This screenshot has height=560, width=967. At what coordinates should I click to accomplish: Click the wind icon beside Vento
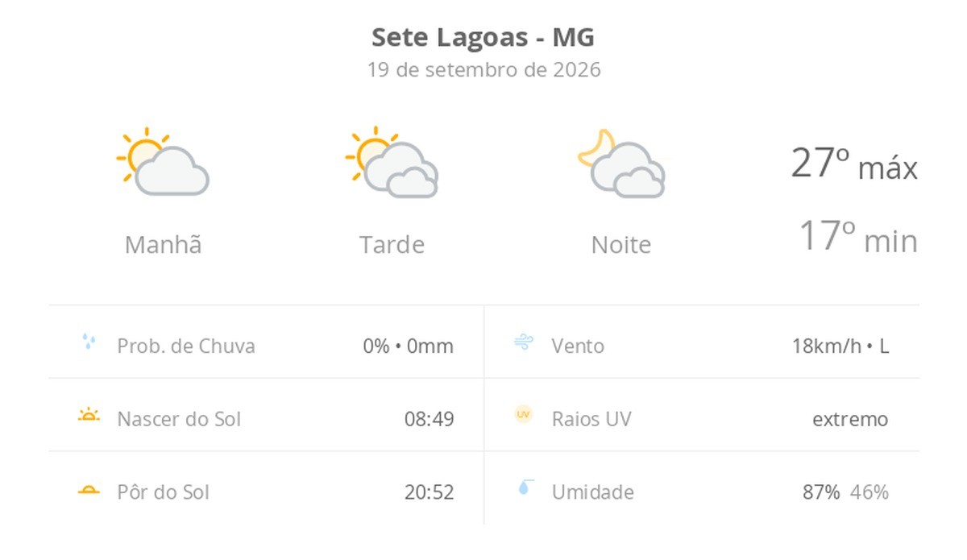[x=523, y=342]
